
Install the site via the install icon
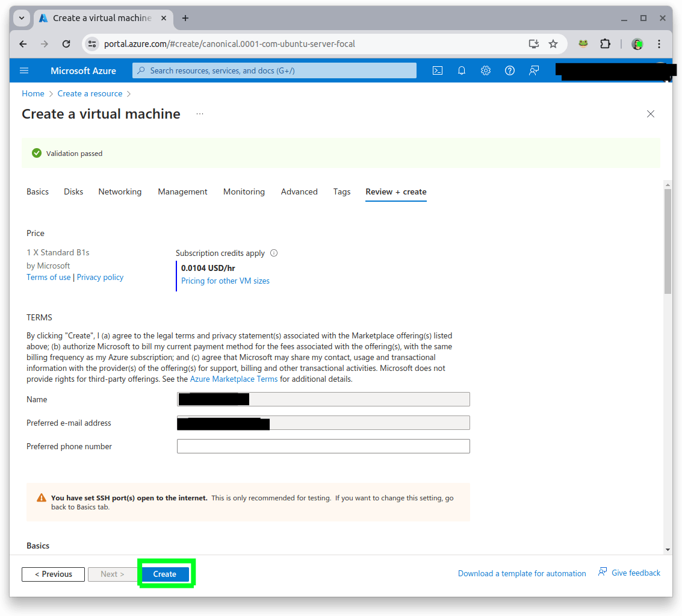click(x=533, y=43)
